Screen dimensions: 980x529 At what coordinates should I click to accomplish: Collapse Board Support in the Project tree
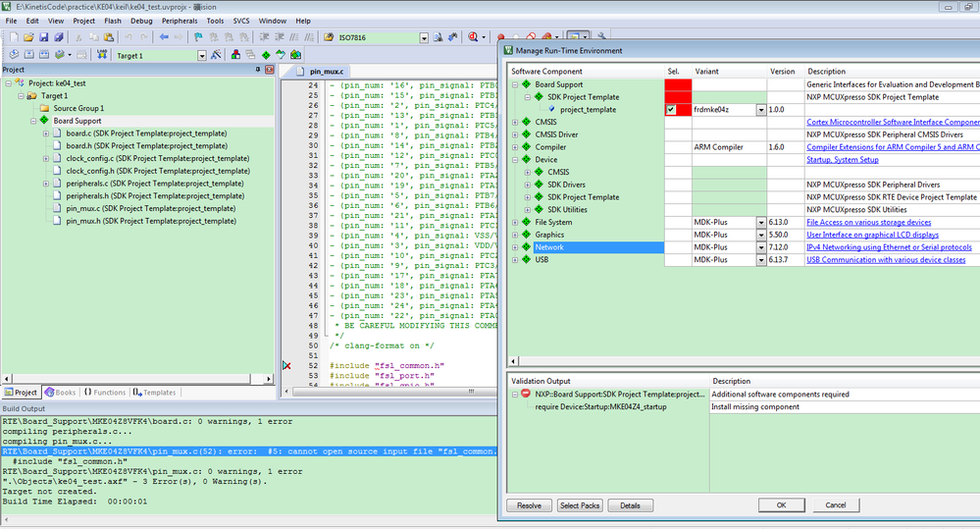coord(33,121)
